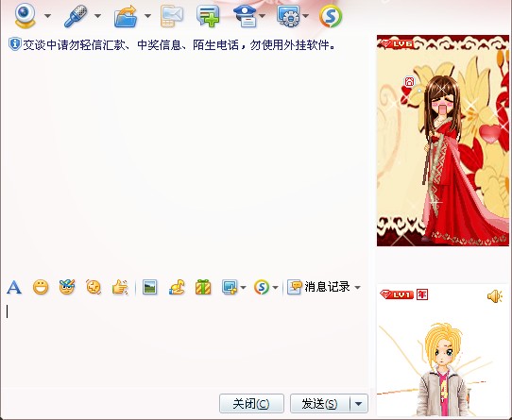Expand the application settings dropdown arrow
Screen dimensions: 512x420
306,15
